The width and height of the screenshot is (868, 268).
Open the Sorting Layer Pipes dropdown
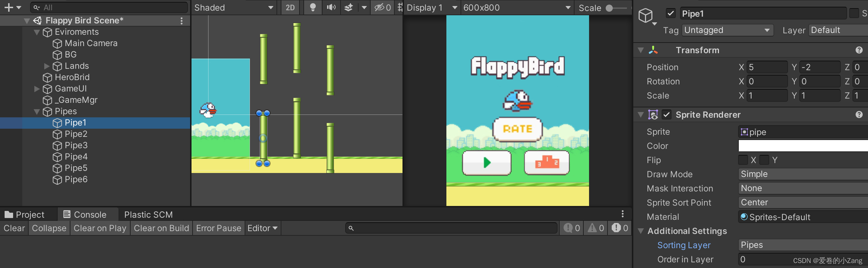pyautogui.click(x=803, y=245)
